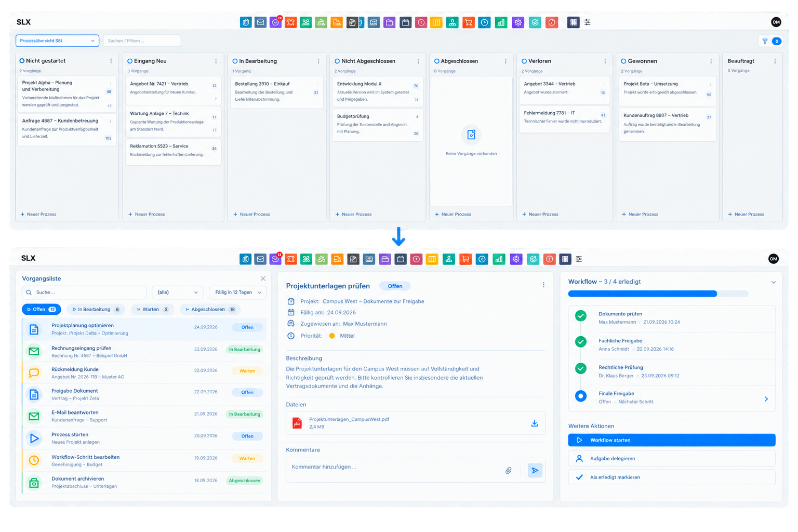Open the Nicht gestartet column options menu
The width and height of the screenshot is (798, 532).
pyautogui.click(x=111, y=61)
